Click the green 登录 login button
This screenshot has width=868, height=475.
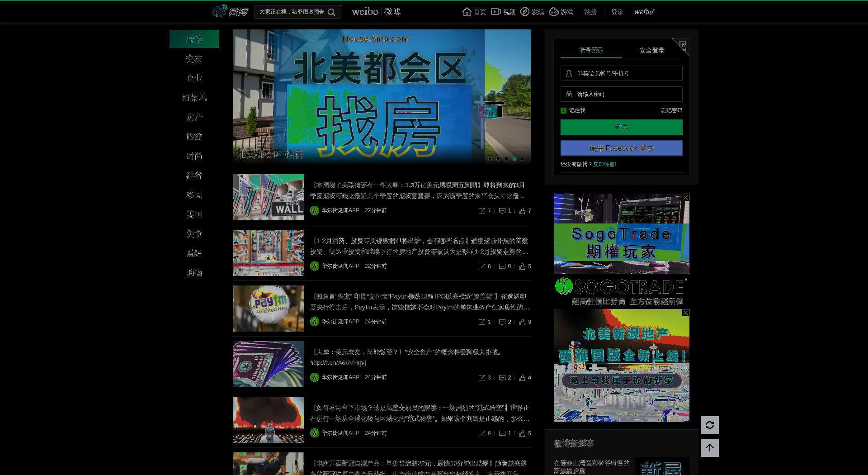pyautogui.click(x=622, y=127)
